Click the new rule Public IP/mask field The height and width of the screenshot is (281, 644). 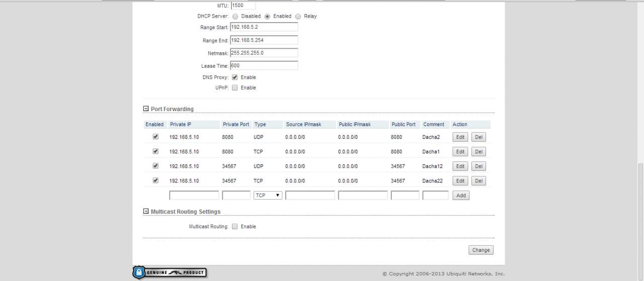(x=363, y=196)
